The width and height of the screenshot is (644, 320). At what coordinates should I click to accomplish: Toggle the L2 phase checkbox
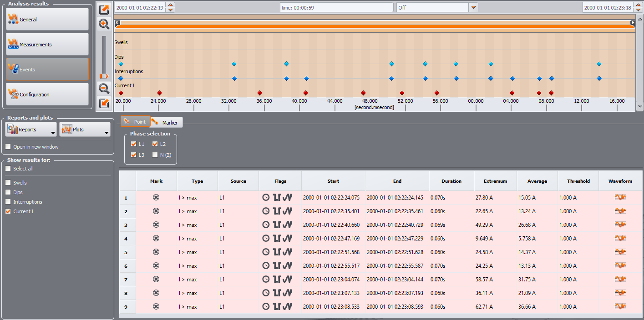[155, 144]
